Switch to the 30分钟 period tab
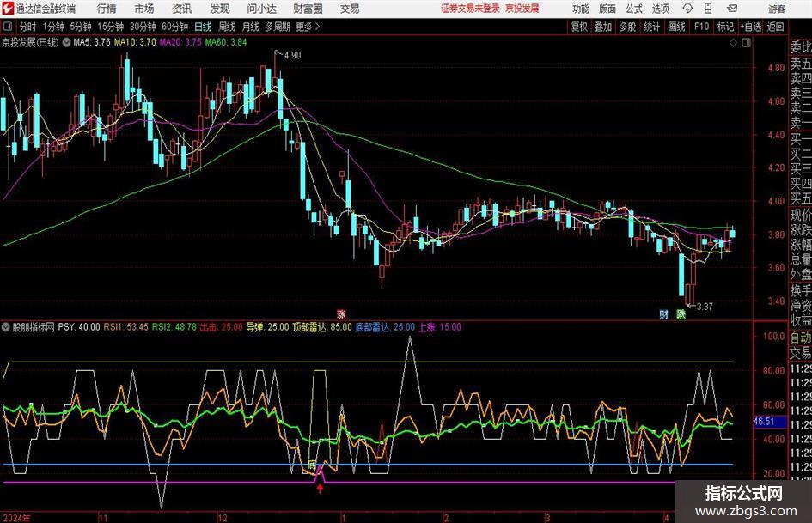 tap(143, 27)
